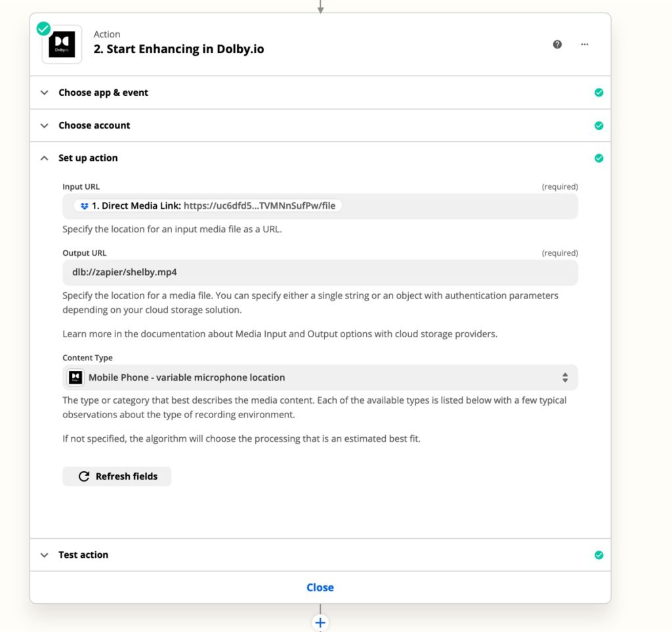The width and height of the screenshot is (672, 632).
Task: Click the Dolby.io app logo icon
Action: pyautogui.click(x=62, y=45)
